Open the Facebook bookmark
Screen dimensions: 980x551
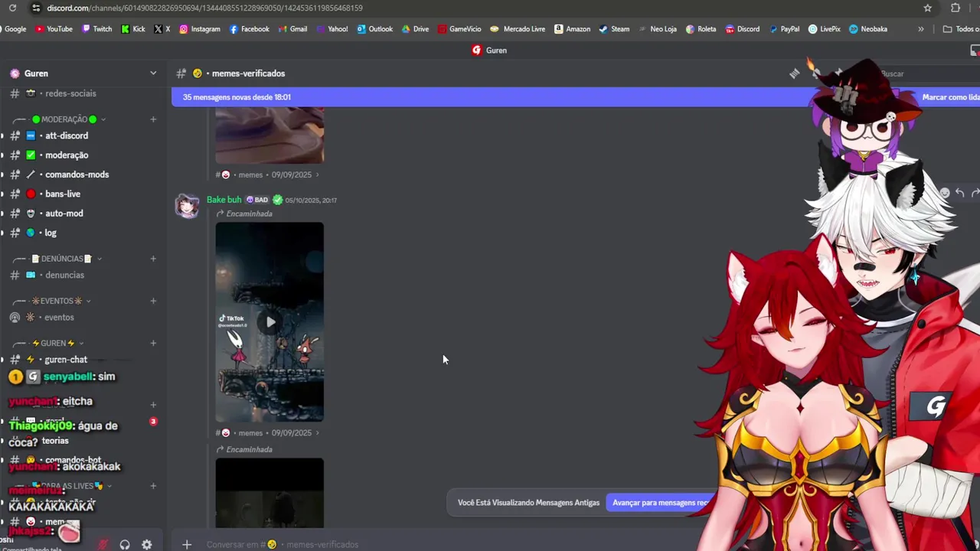[250, 29]
